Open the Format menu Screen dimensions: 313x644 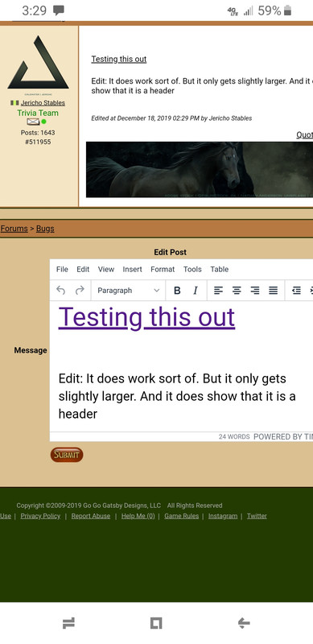(x=163, y=270)
